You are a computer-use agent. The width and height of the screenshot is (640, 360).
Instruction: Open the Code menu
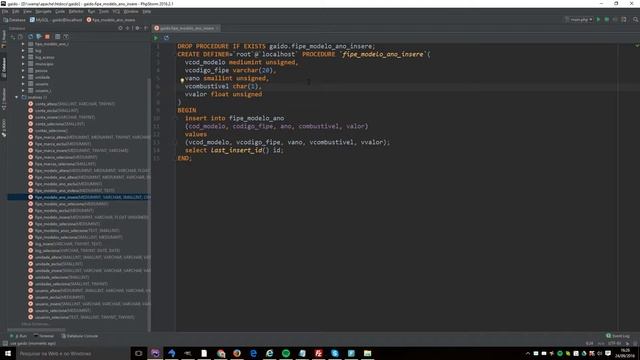click(60, 11)
